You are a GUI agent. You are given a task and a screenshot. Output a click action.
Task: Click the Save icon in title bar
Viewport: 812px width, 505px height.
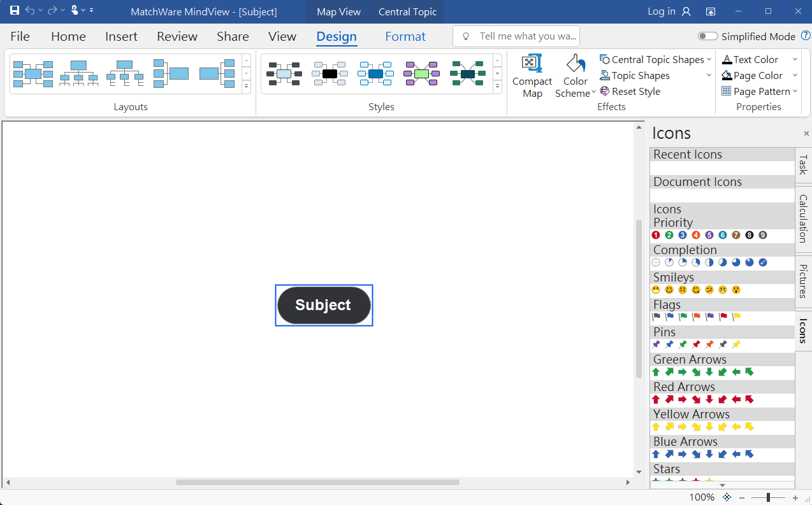coord(14,11)
